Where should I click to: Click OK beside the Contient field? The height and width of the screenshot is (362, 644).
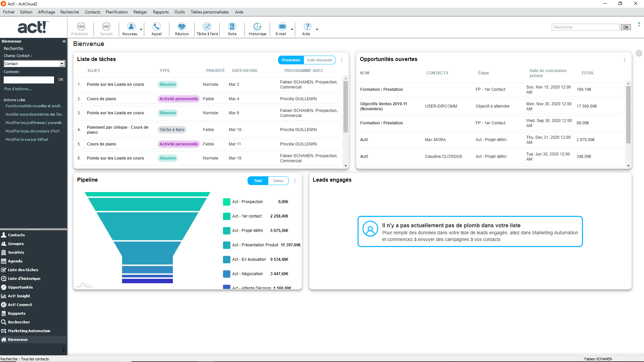61,79
